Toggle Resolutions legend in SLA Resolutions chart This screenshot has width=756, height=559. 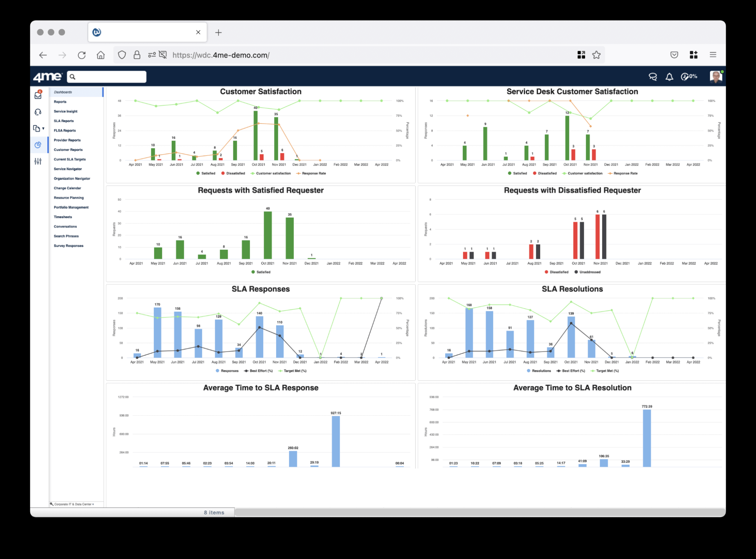pos(539,371)
